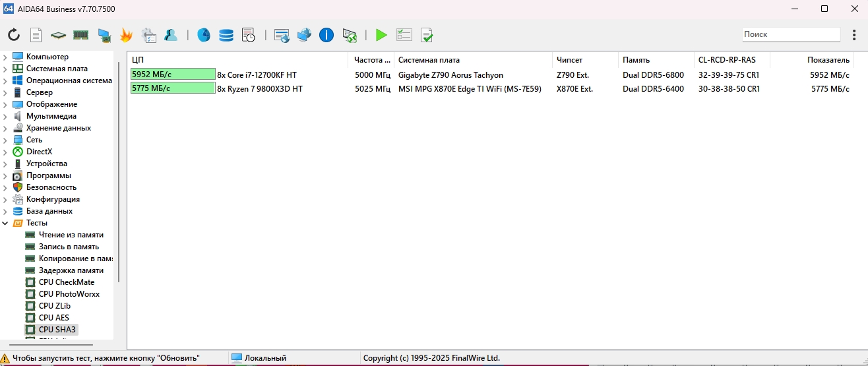Viewport: 868px width, 366px height.
Task: Sort by the Память column header
Action: tap(656, 60)
